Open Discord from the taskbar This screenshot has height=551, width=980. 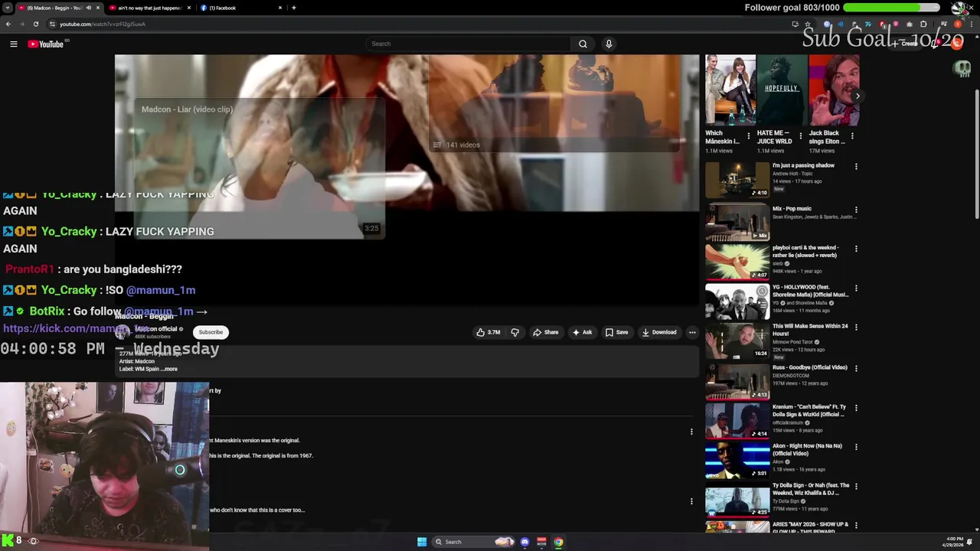point(524,542)
